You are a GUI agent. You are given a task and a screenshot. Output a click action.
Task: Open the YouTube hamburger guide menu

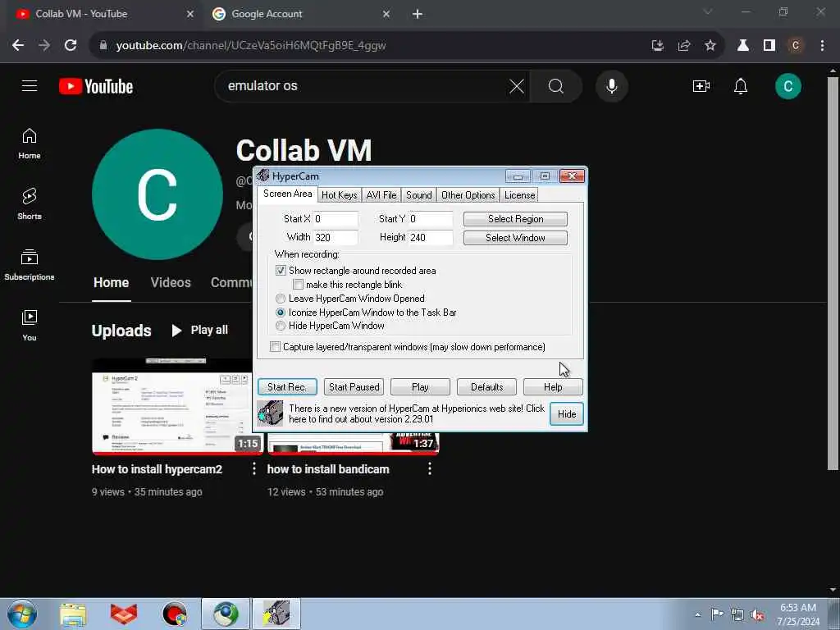click(30, 85)
